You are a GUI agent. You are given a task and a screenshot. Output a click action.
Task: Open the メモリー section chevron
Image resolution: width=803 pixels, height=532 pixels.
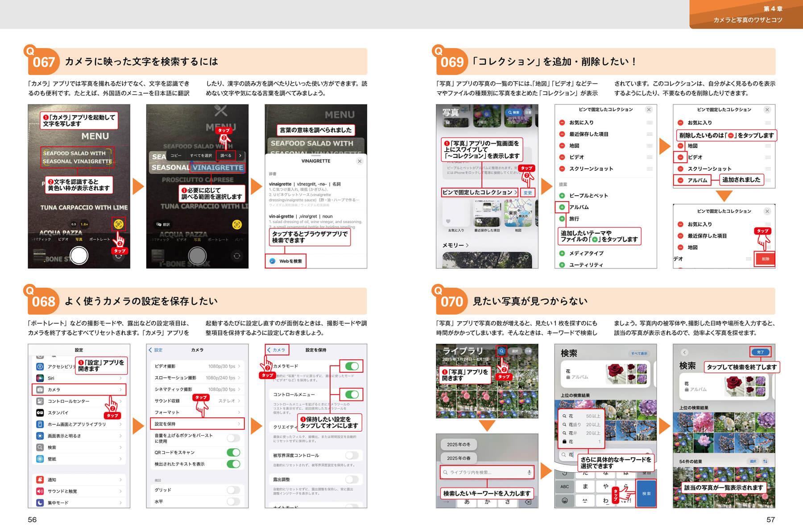(467, 245)
